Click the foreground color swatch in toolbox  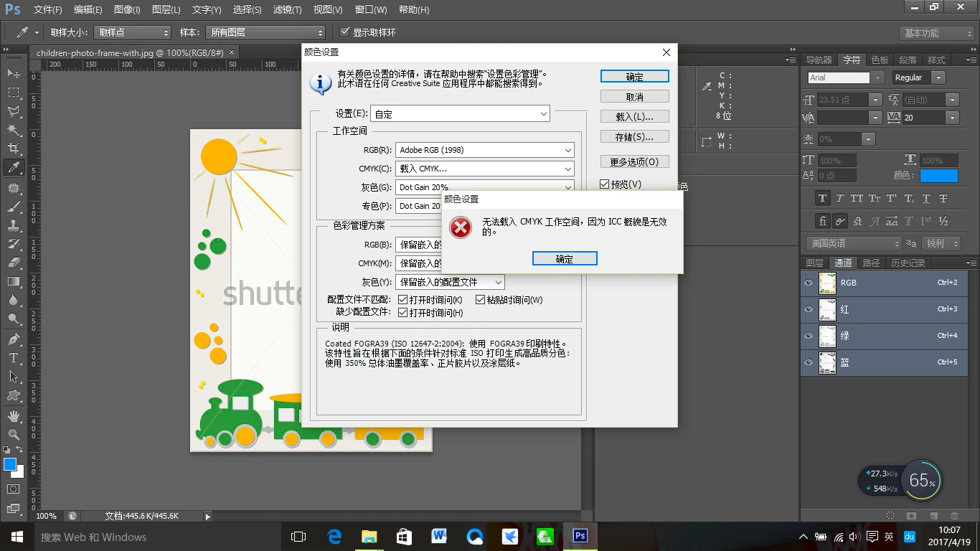(9, 465)
